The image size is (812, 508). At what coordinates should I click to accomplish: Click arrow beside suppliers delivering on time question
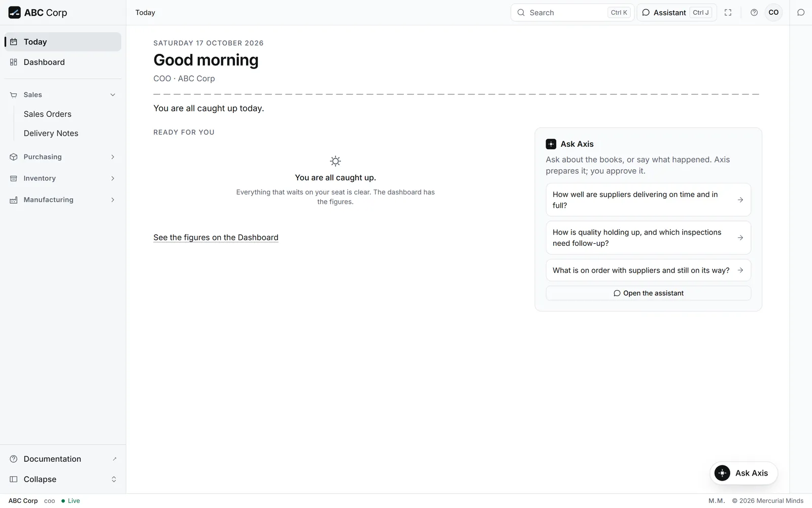[x=740, y=200]
